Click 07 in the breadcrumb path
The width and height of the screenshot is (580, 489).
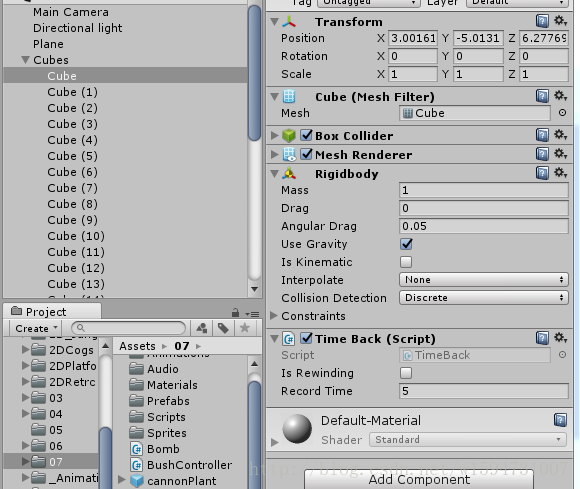[x=182, y=346]
